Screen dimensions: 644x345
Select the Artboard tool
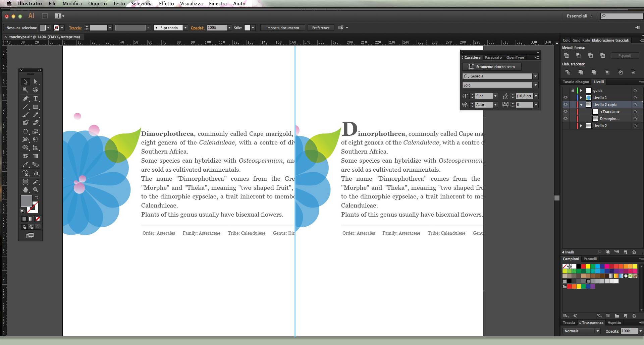[25, 182]
